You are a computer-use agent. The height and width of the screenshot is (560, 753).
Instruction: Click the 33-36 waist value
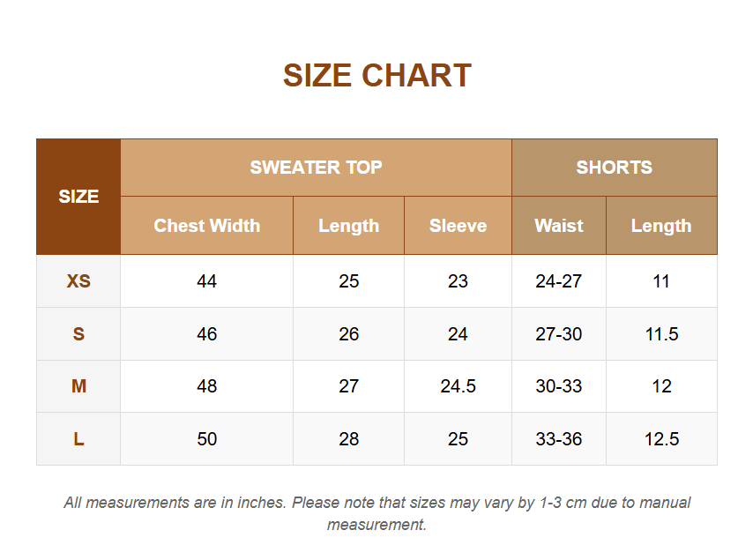[x=559, y=439]
